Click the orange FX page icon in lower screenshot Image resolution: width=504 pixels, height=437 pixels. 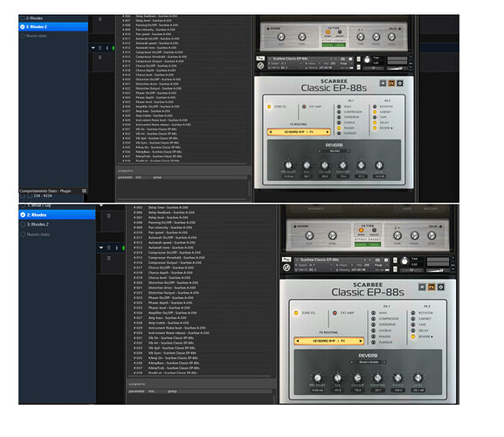pyautogui.click(x=432, y=287)
